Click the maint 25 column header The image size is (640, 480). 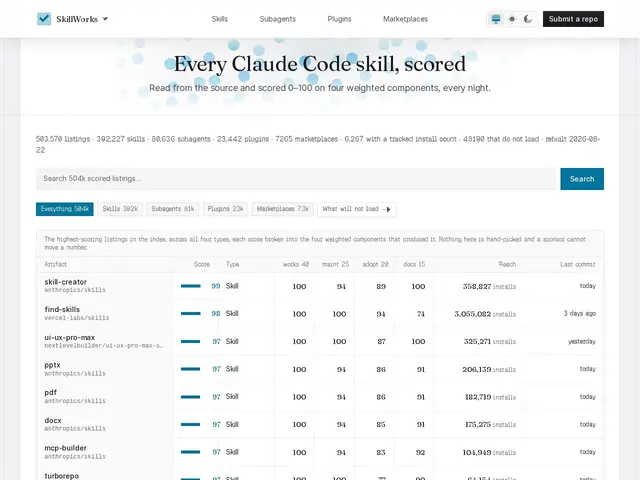[336, 264]
